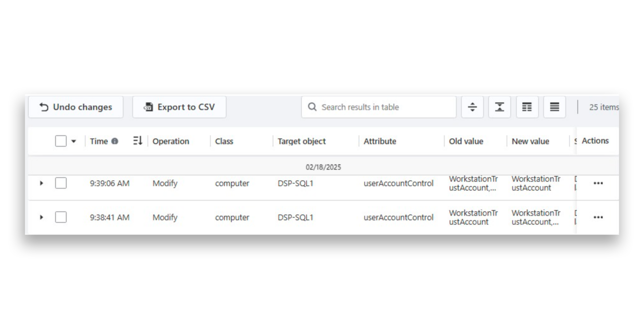This screenshot has width=644, height=329.
Task: Click the search magnifier in the table toolbar
Action: (312, 107)
